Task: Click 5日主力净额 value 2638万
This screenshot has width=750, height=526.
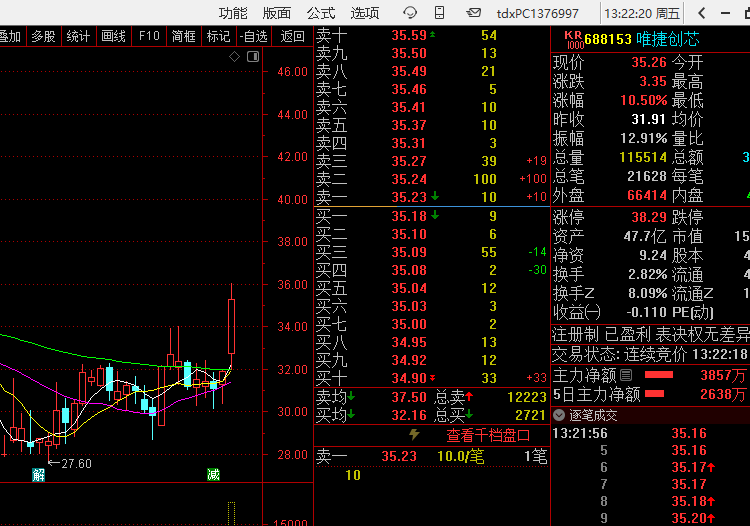Action: [x=723, y=394]
